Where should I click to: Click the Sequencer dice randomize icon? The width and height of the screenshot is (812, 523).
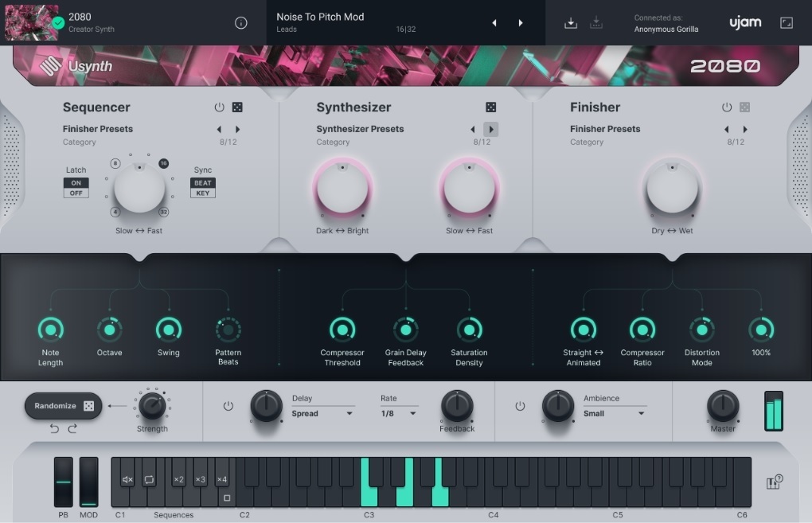point(237,107)
